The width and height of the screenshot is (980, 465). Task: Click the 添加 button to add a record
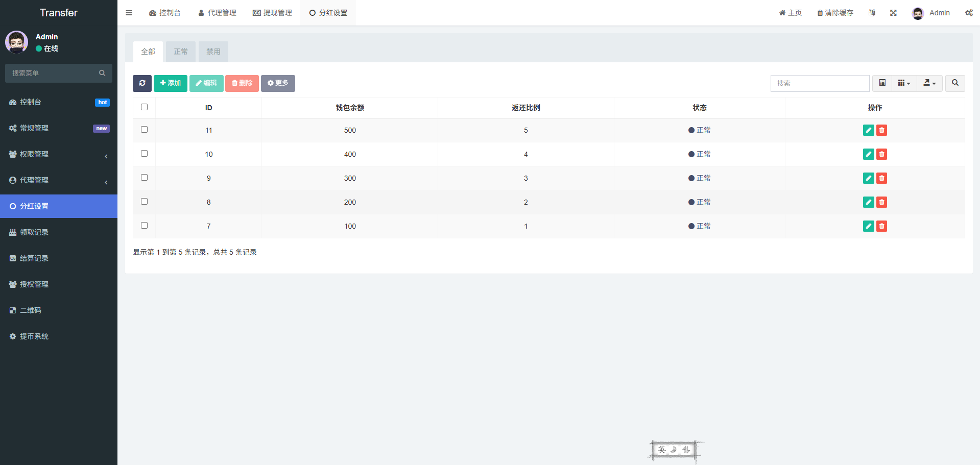tap(171, 83)
